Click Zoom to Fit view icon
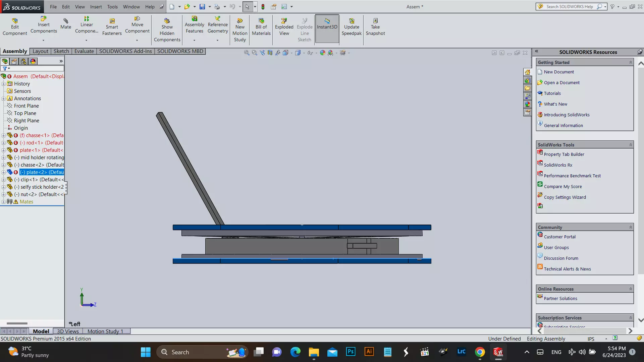Image resolution: width=644 pixels, height=362 pixels. (x=247, y=53)
